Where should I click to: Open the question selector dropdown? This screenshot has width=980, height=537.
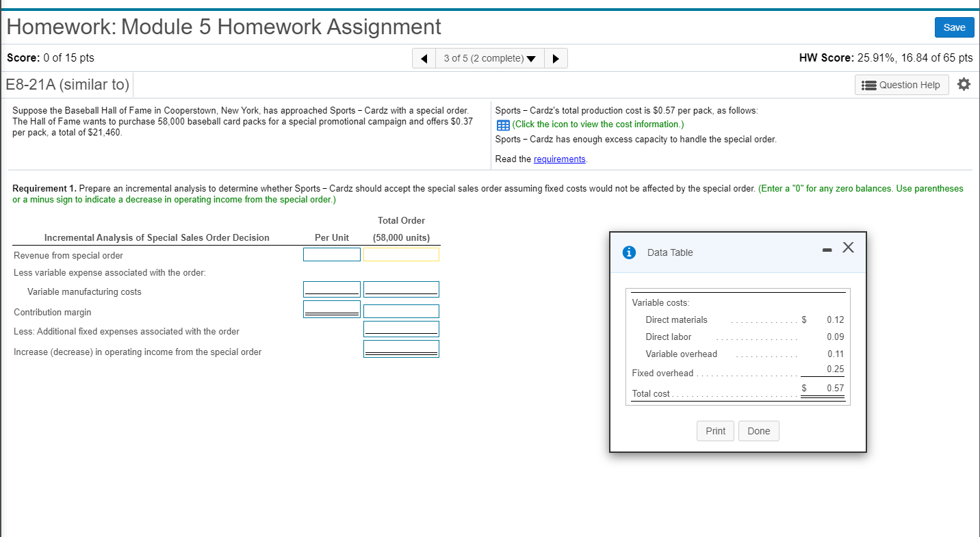point(532,58)
